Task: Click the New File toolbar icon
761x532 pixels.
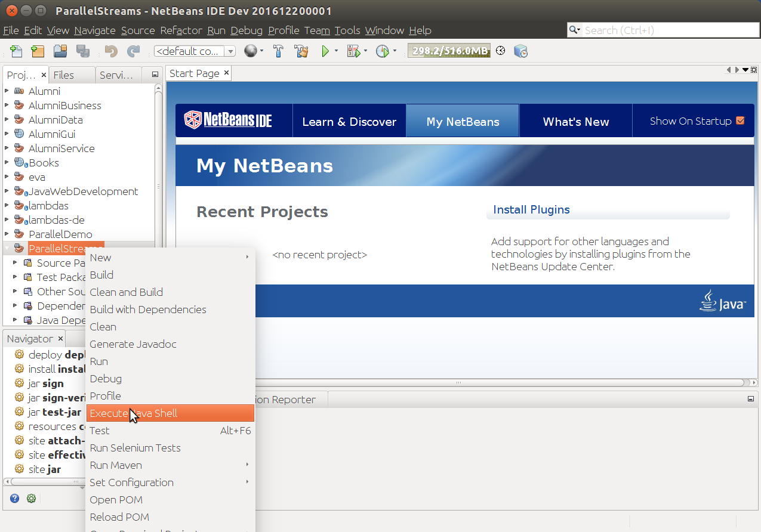Action: [x=16, y=51]
